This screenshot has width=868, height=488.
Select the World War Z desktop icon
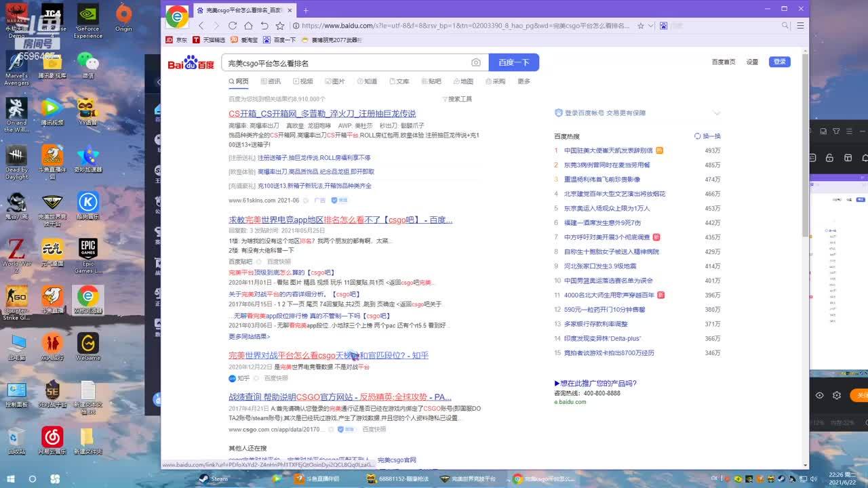(x=16, y=256)
